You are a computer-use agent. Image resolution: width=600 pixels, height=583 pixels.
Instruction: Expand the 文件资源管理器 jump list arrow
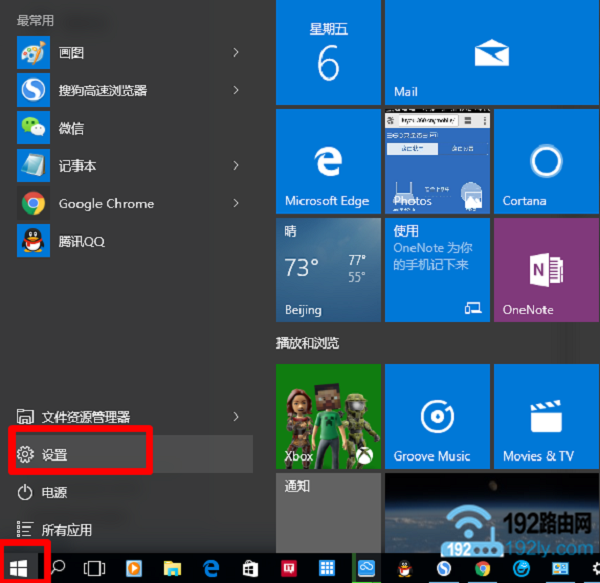click(x=236, y=416)
